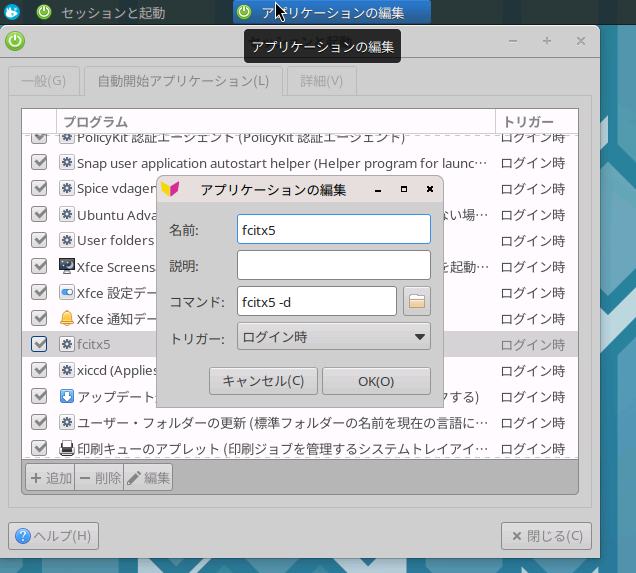This screenshot has width=636, height=573.
Task: Click the gear icon of ユーザー・フォルダーの更新 row
Action: click(67, 422)
